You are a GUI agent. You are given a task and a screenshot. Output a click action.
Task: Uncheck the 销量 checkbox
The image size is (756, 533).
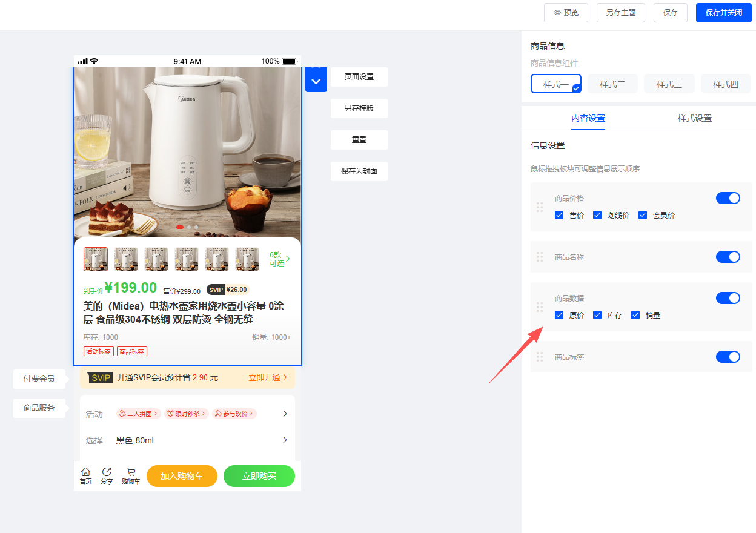(x=635, y=315)
